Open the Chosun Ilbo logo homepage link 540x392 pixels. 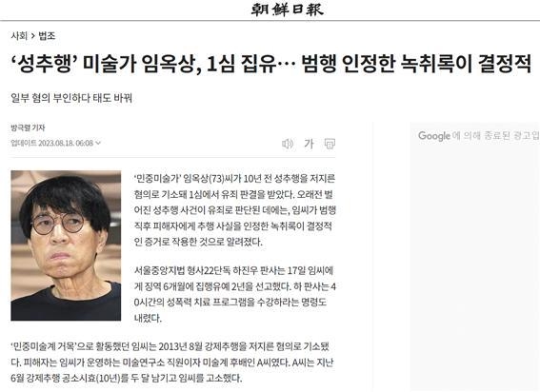[x=287, y=10]
